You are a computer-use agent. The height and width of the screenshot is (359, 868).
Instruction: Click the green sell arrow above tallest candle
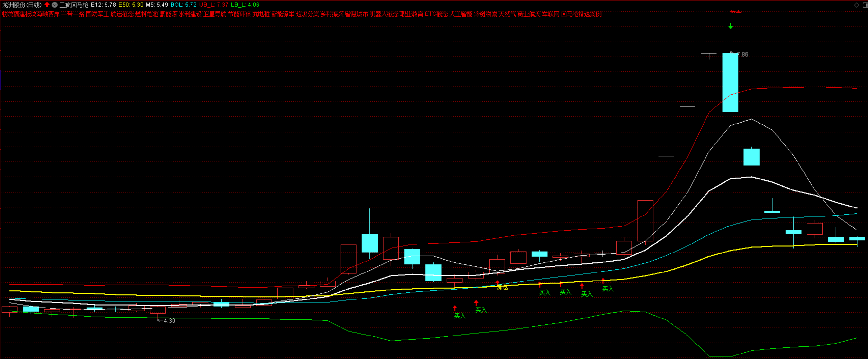click(730, 26)
